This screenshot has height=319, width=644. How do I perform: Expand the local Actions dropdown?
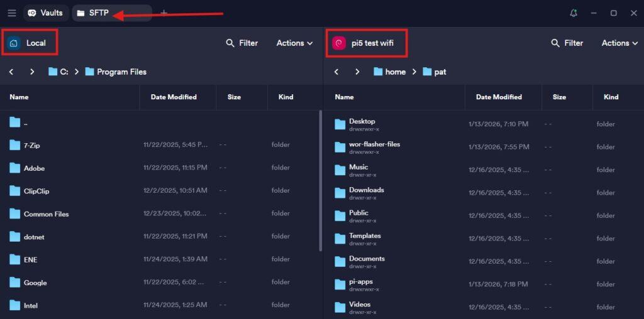(294, 43)
